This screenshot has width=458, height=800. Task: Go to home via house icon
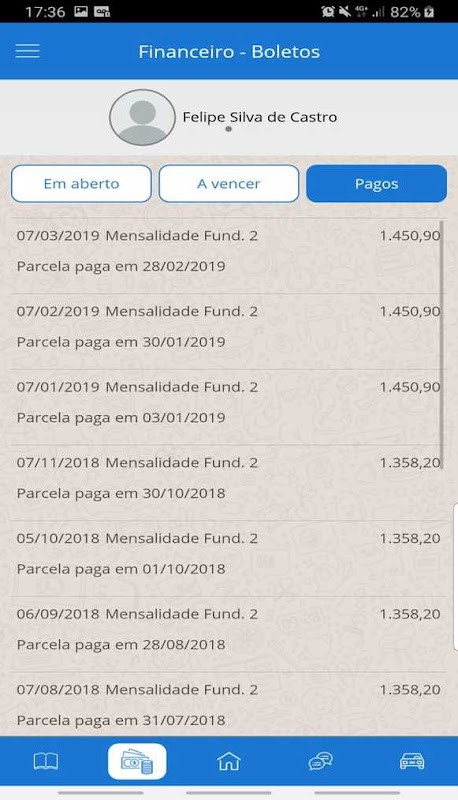pos(228,762)
